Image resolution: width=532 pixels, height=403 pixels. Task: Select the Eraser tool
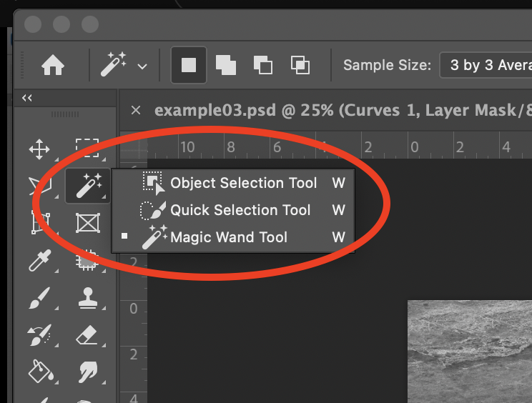click(x=87, y=334)
